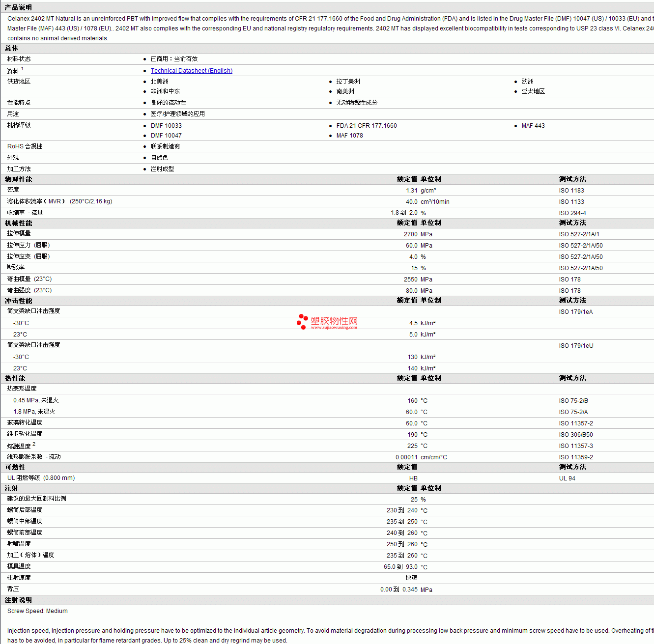Click the '射嘴温度' row label
654x644 pixels.
19,544
